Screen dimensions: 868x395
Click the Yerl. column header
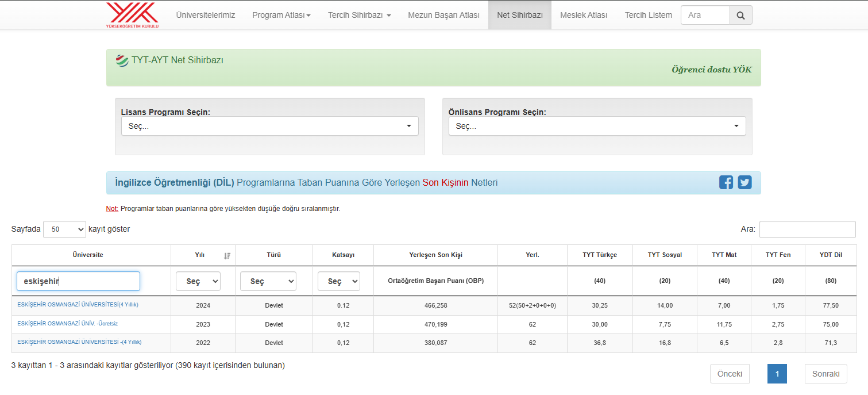(533, 255)
